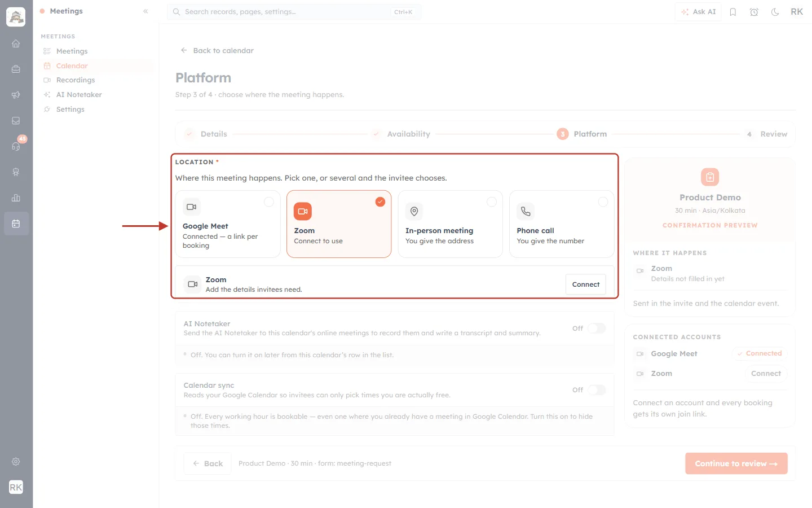Screen dimensions: 812x508
Task: Open the reminders alarm clock icon
Action: 754,12
